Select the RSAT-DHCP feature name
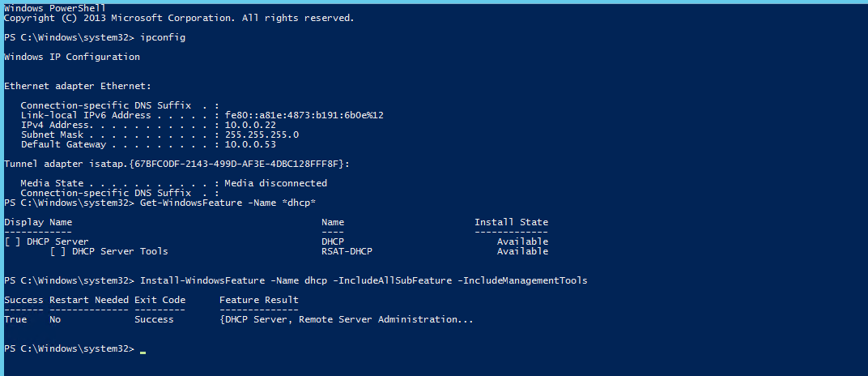 tap(347, 251)
